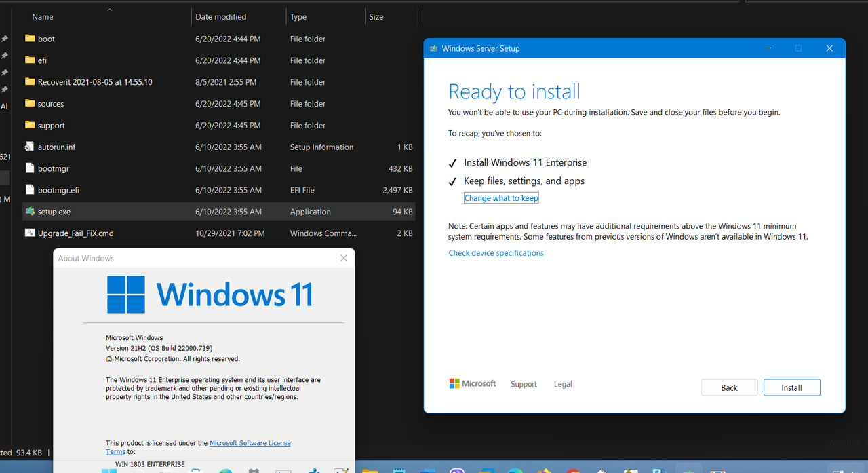Click 'Keep files, settings, and apps' text
The height and width of the screenshot is (473, 868).
524,181
